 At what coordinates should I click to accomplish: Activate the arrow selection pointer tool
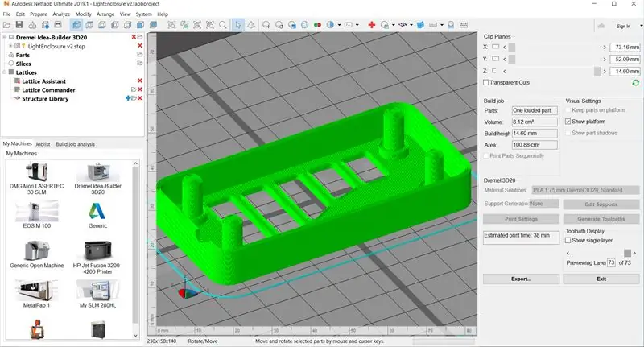pyautogui.click(x=237, y=25)
